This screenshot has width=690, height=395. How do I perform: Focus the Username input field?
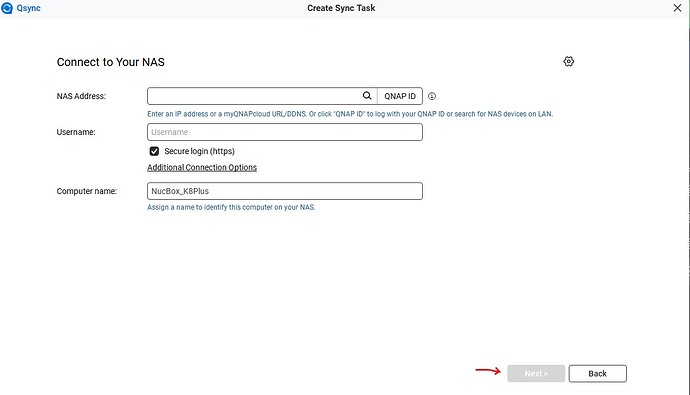pos(285,132)
